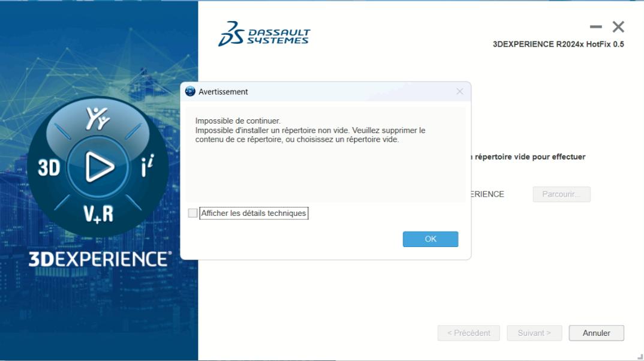Click the installation path field ending in ERIENCE
644x361 pixels.
click(x=488, y=194)
